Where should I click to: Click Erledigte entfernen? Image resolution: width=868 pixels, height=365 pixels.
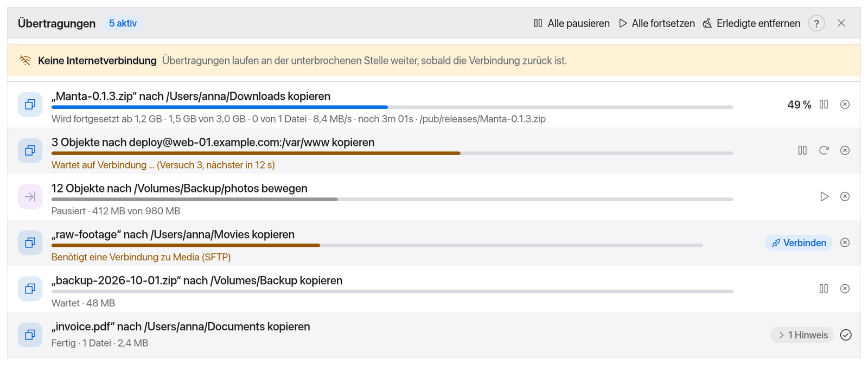(x=751, y=23)
